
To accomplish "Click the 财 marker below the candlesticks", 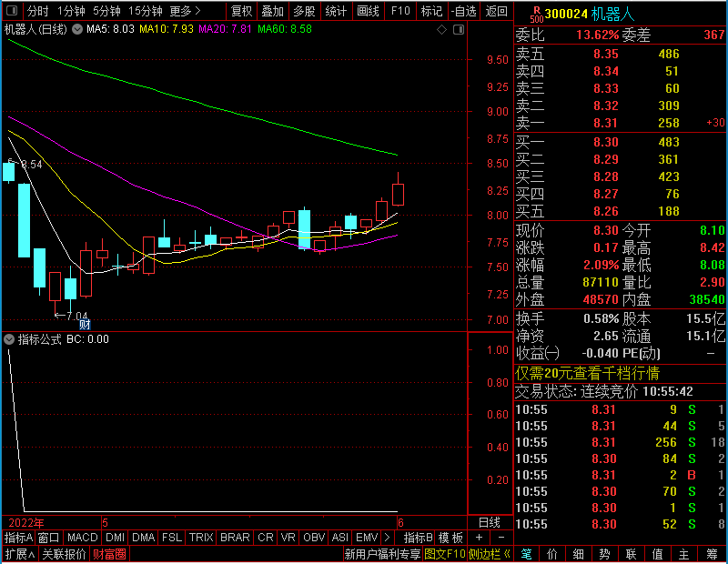I will click(x=85, y=324).
